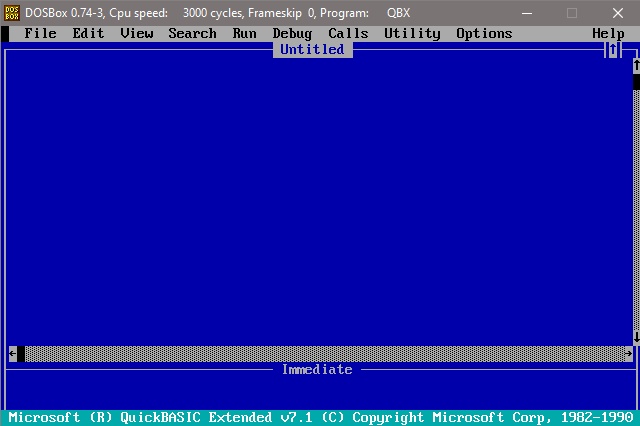Click the vertical scrollbar up arrow
This screenshot has height=426, width=640.
pos(636,66)
